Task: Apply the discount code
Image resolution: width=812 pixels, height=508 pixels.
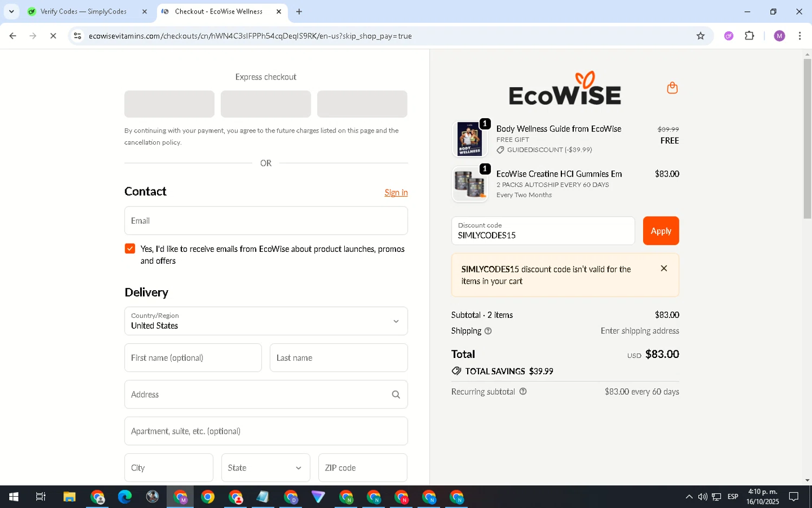Action: click(x=660, y=231)
